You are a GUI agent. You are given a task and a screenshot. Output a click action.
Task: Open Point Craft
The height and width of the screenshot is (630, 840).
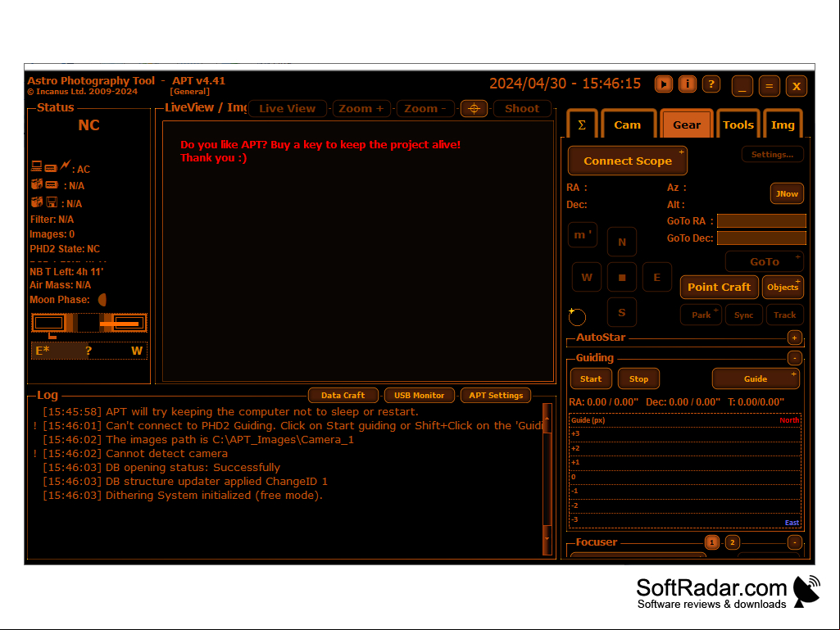click(719, 287)
